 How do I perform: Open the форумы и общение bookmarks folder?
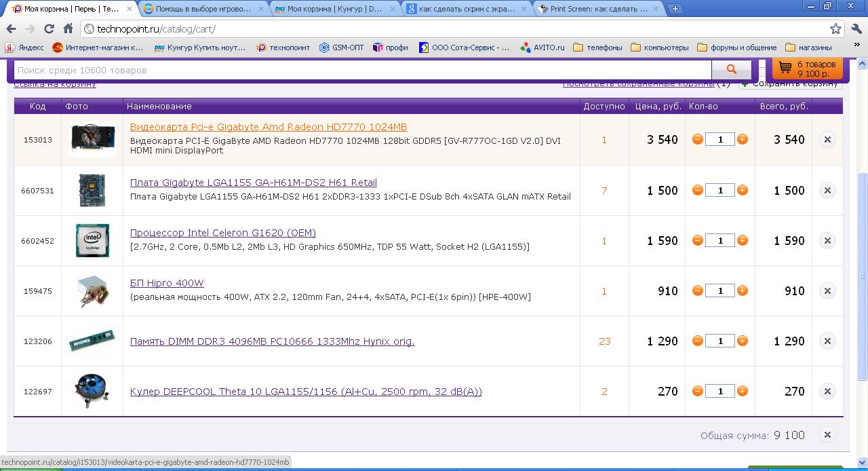click(x=737, y=48)
